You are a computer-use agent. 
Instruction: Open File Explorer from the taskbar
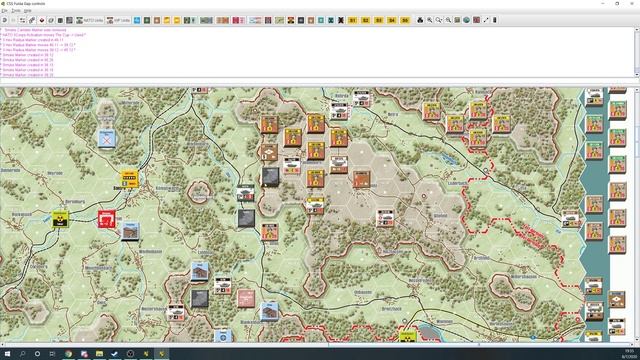(x=100, y=354)
